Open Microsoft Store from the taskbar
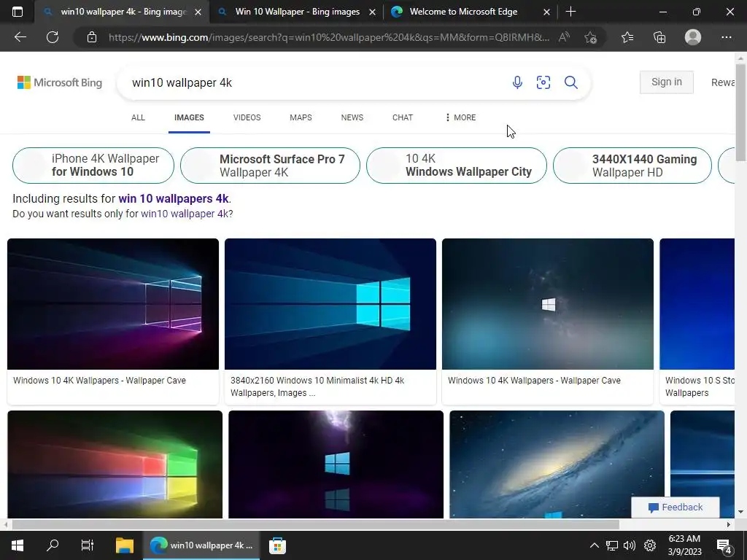 (277, 545)
